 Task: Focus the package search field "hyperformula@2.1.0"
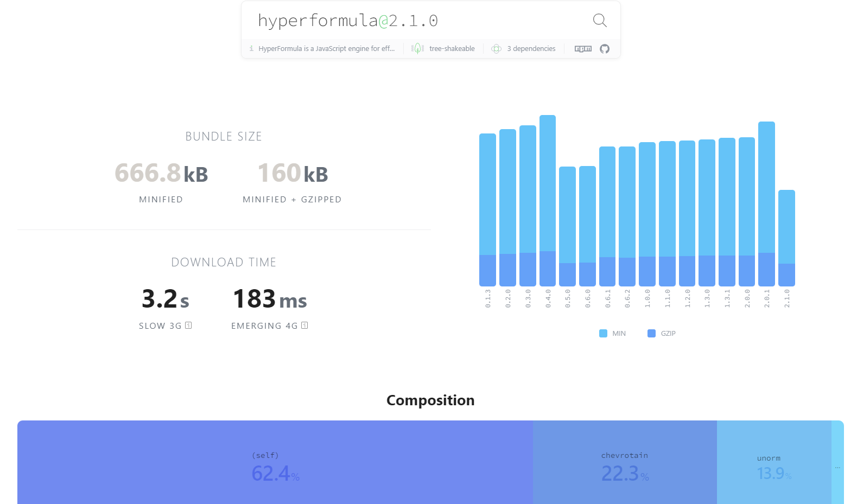[418, 21]
